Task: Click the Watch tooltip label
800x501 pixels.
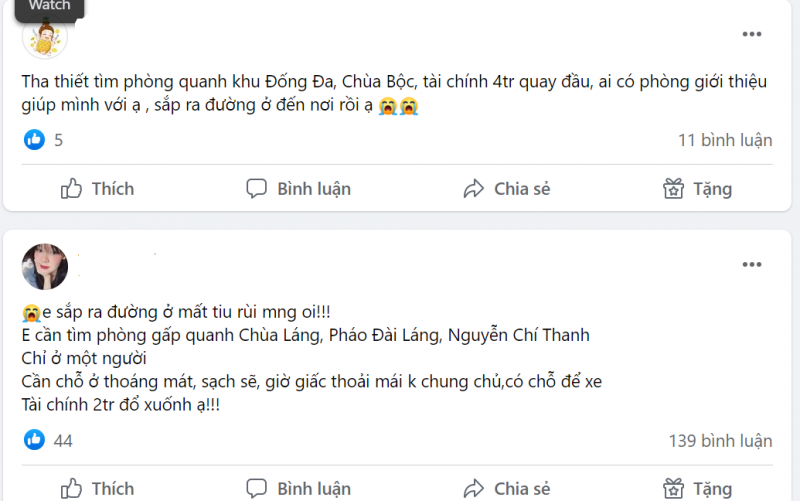Action: tap(49, 7)
